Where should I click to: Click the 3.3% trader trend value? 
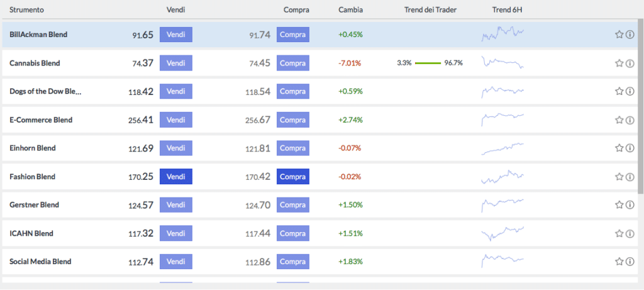(404, 63)
